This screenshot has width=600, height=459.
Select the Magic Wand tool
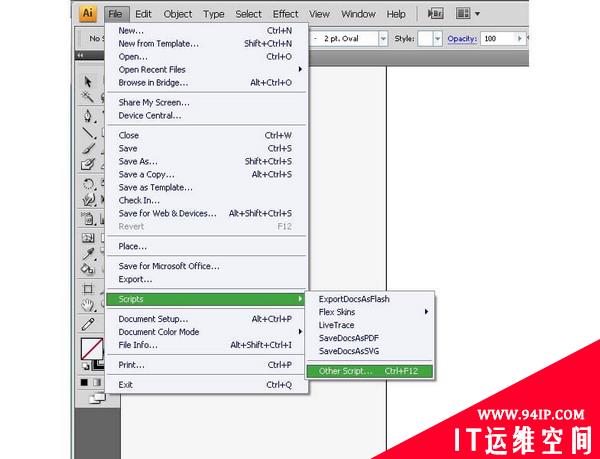point(88,97)
